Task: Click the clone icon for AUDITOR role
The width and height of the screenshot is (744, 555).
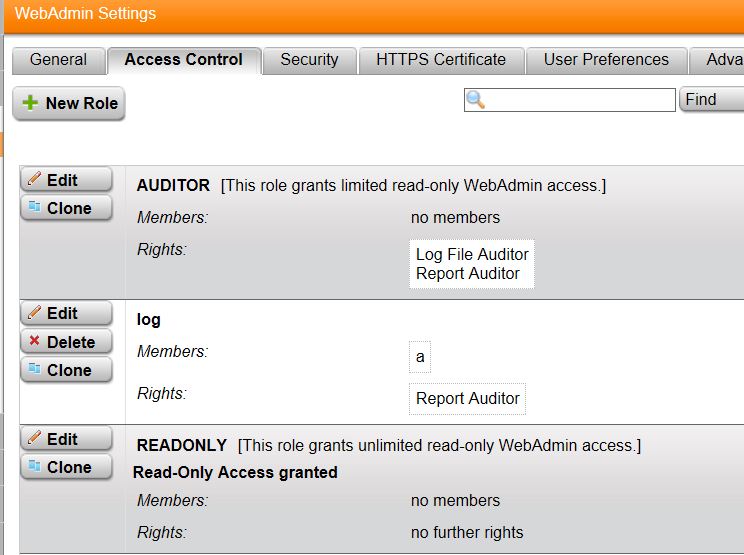Action: [34, 208]
